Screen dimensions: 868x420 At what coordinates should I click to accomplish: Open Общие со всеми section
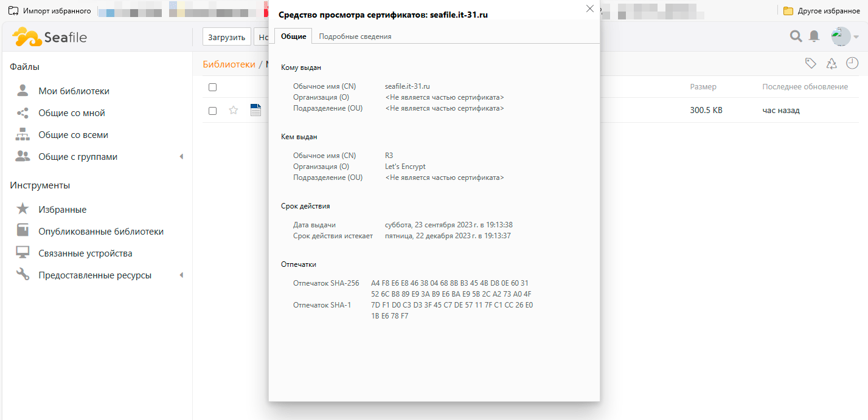tap(74, 135)
